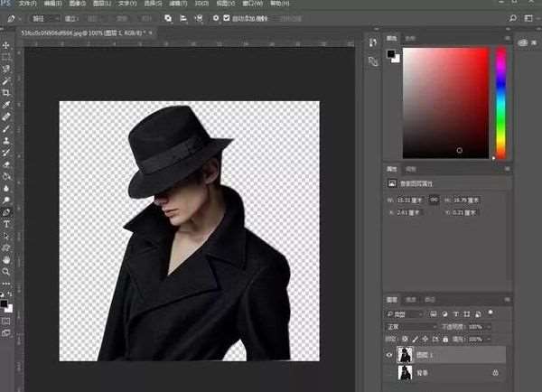
Task: Open the 文件(F) menu
Action: click(x=28, y=4)
